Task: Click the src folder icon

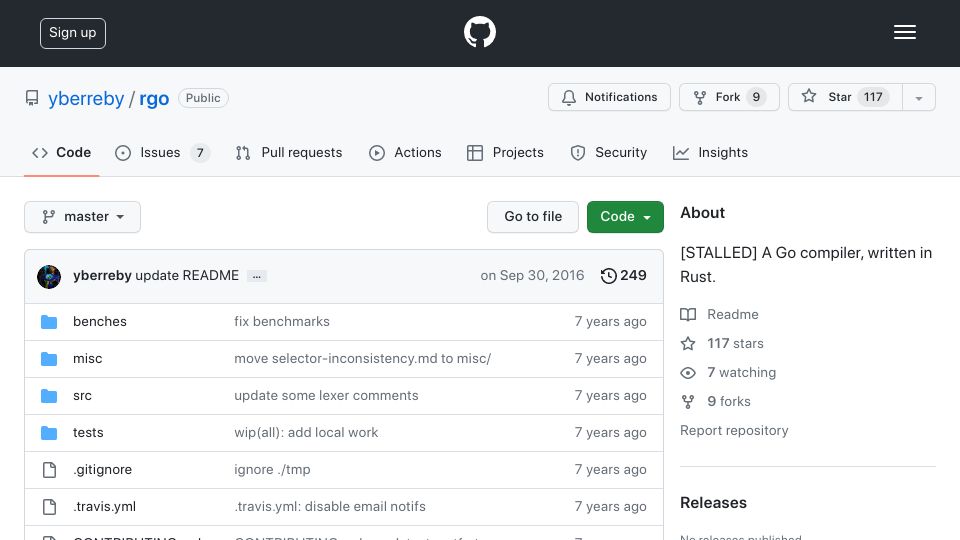Action: coord(49,396)
